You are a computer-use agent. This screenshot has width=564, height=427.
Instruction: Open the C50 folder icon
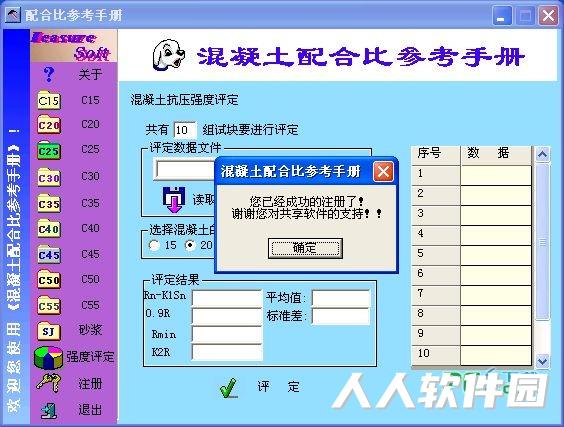pyautogui.click(x=49, y=280)
